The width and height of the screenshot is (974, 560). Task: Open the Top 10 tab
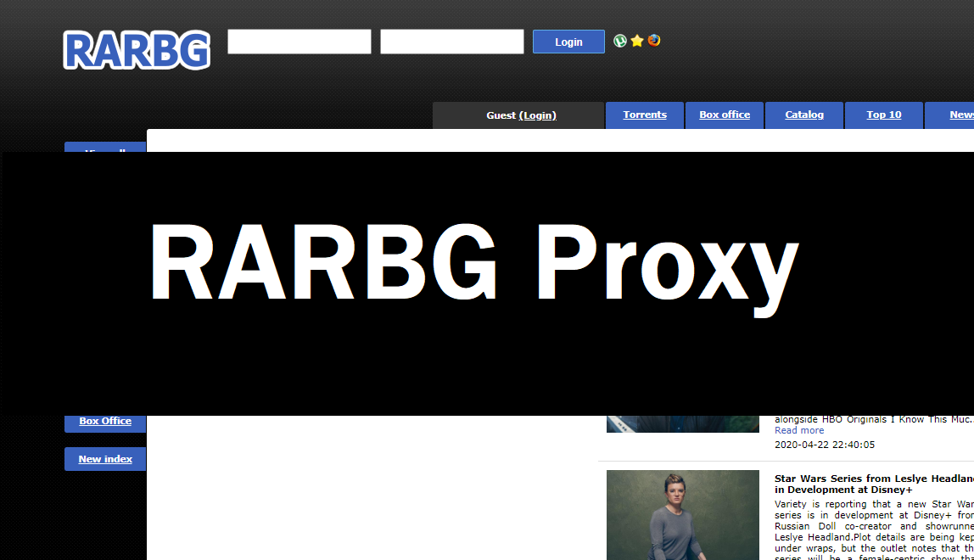coord(883,115)
